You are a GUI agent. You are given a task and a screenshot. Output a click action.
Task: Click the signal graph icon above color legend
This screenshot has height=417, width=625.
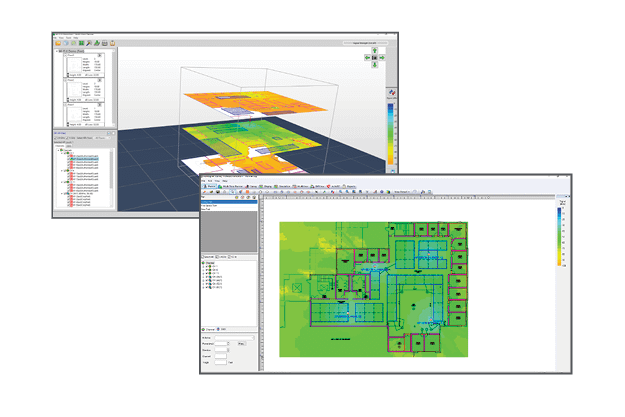[392, 92]
